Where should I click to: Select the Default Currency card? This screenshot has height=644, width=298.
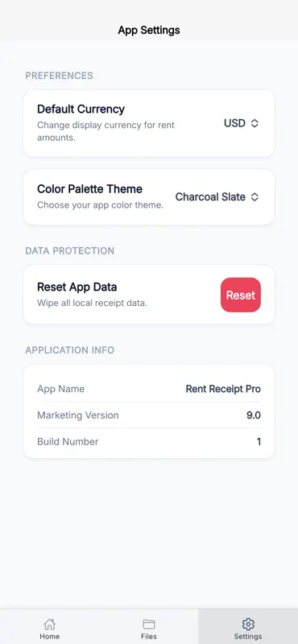(x=149, y=123)
